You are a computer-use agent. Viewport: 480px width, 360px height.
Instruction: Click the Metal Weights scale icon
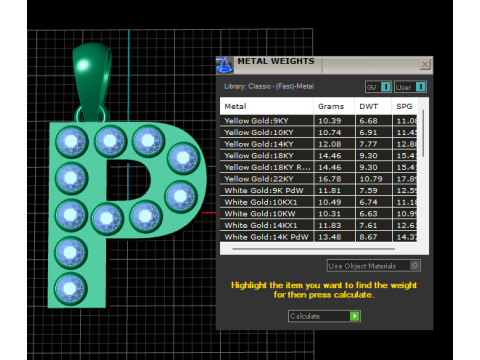coord(224,64)
